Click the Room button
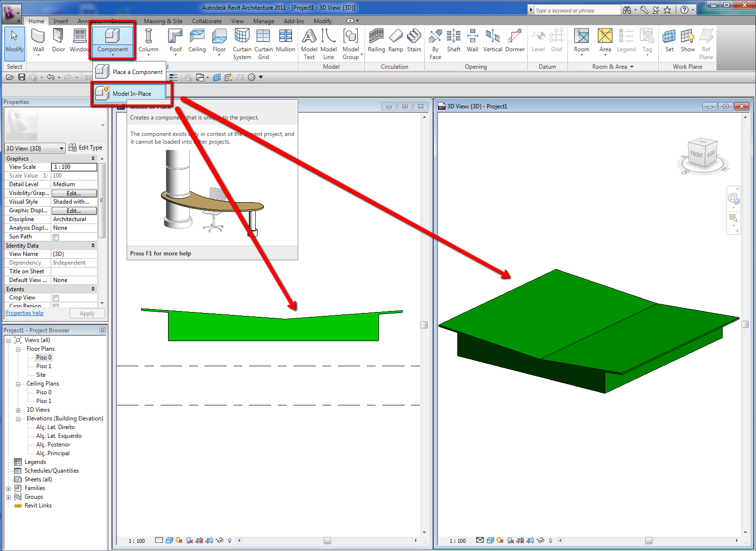This screenshot has width=756, height=551. tap(582, 41)
